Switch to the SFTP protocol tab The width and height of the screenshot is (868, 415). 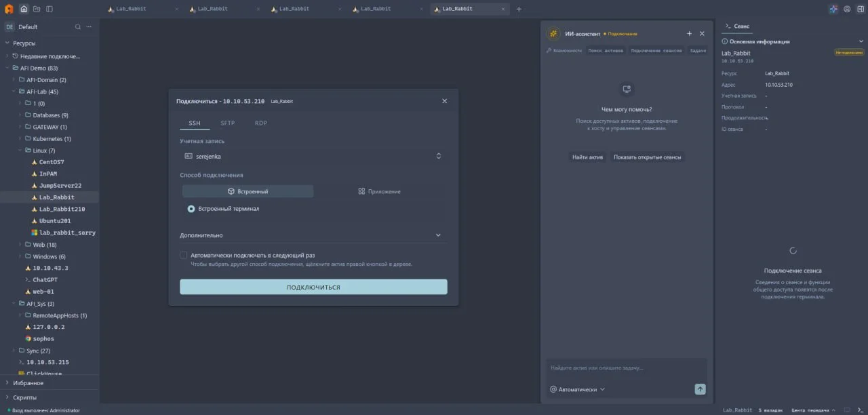tap(227, 123)
